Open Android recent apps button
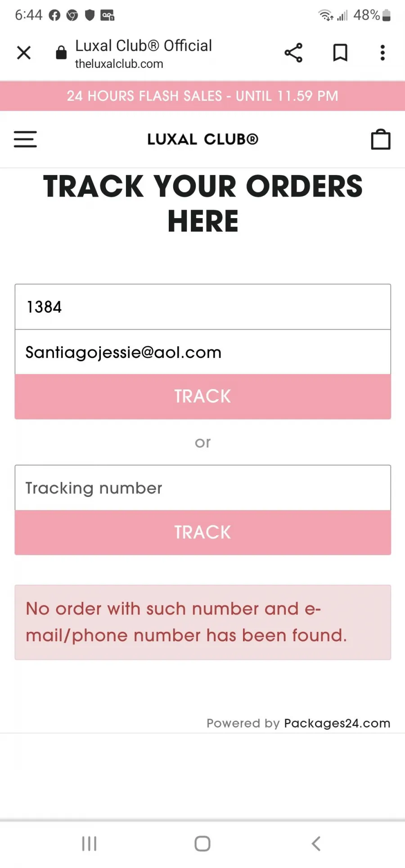The height and width of the screenshot is (868, 405). tap(89, 844)
